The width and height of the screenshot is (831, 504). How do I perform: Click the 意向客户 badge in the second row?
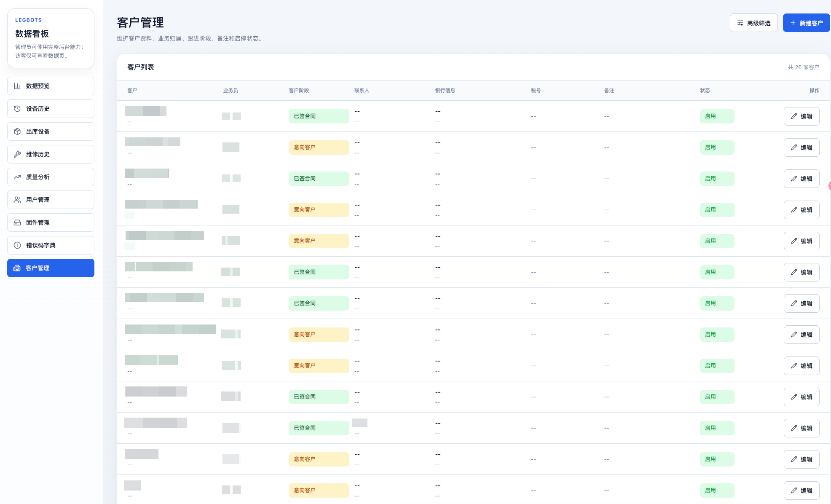point(319,147)
